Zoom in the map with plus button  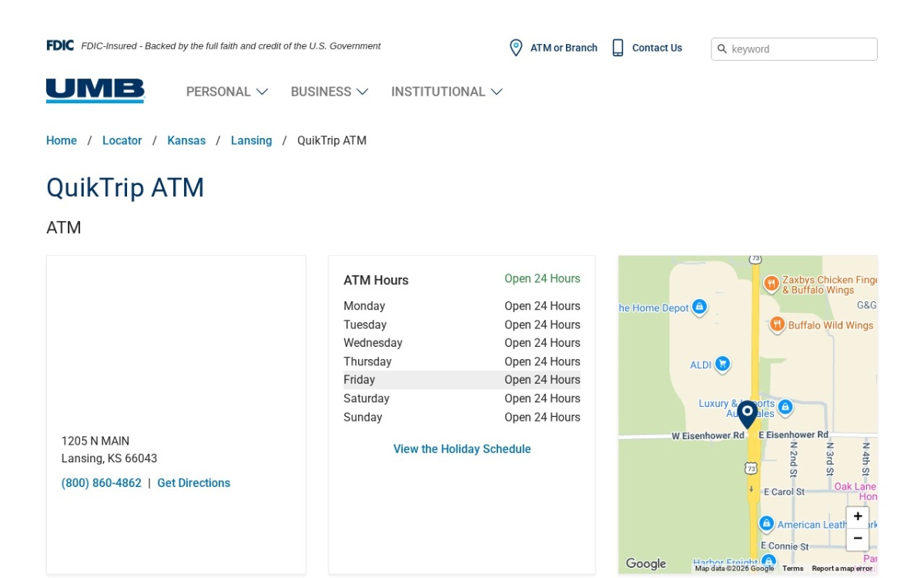click(858, 516)
